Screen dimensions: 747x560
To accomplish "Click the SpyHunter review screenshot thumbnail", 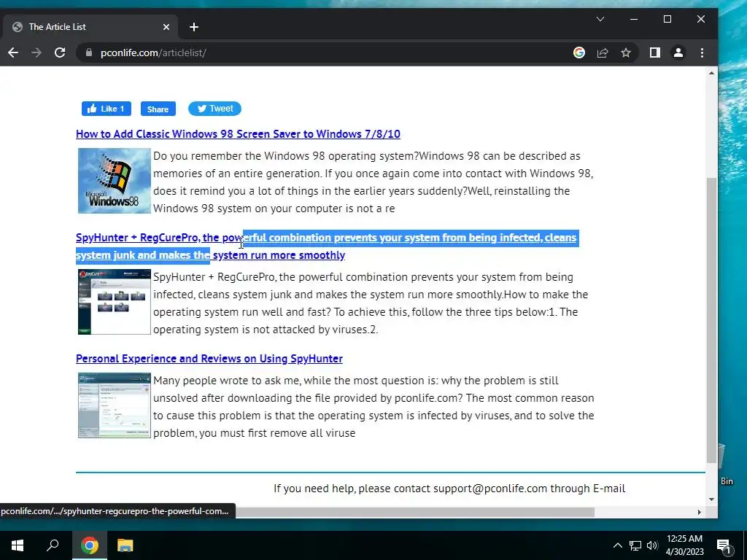I will click(115, 405).
